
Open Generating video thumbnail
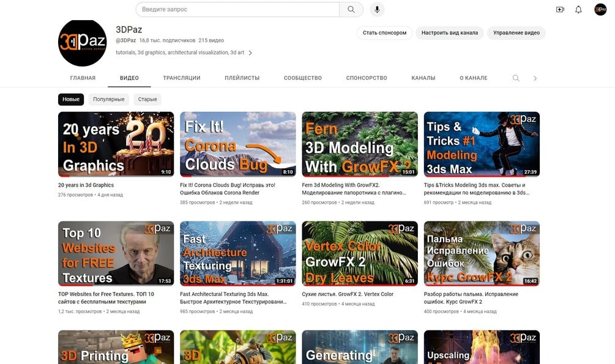pyautogui.click(x=360, y=347)
